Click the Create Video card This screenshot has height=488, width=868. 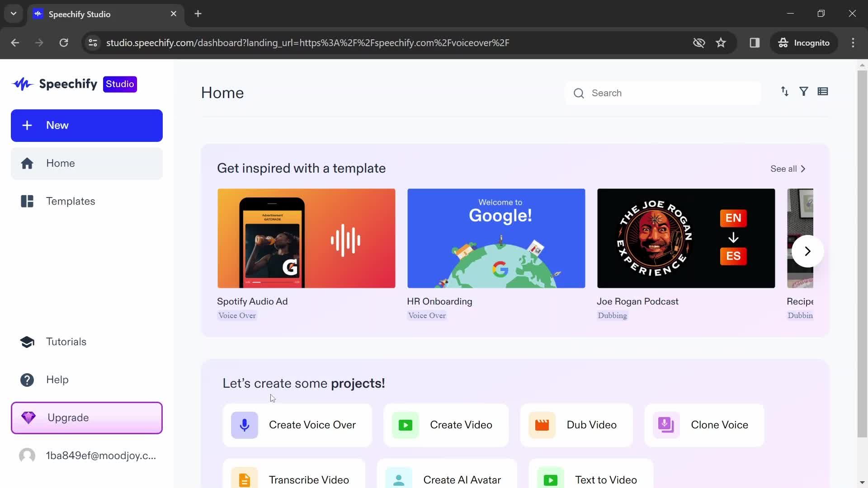[446, 425]
